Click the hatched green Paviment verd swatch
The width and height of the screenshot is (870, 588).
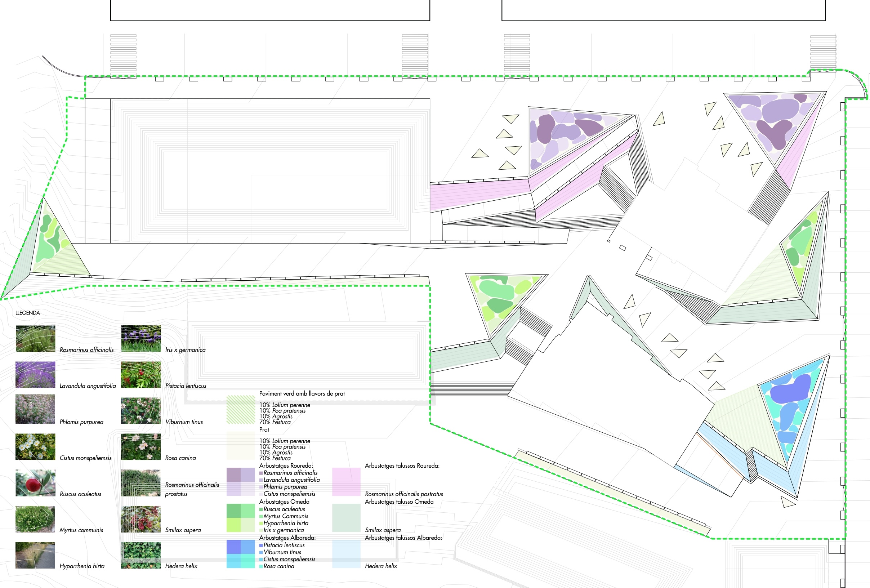(x=240, y=409)
